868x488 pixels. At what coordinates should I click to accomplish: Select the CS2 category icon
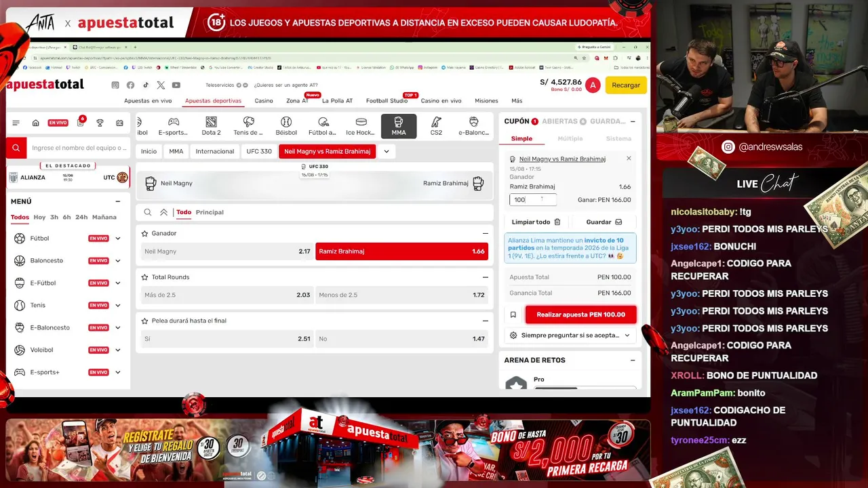coord(436,126)
